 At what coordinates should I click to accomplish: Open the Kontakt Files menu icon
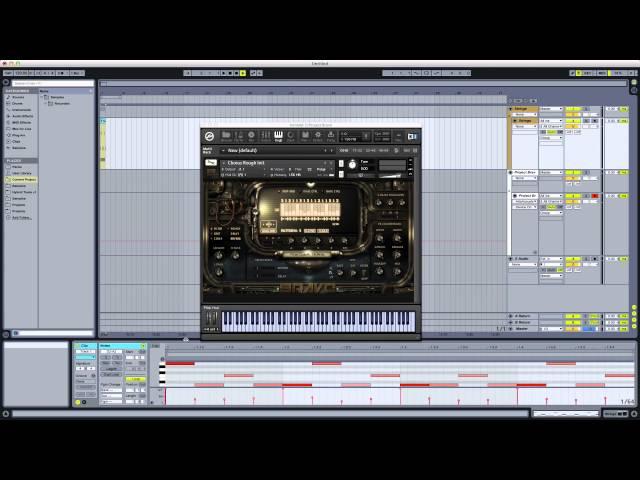304,136
